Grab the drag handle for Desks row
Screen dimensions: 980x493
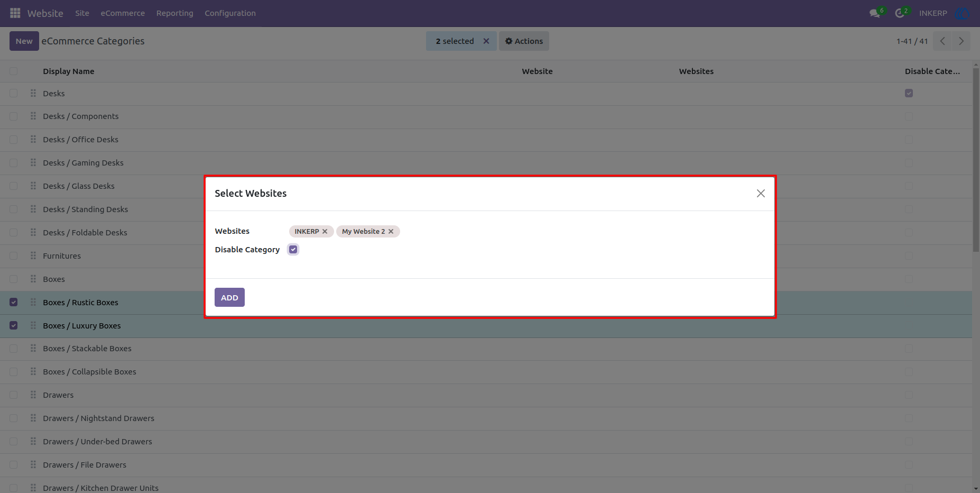[33, 93]
